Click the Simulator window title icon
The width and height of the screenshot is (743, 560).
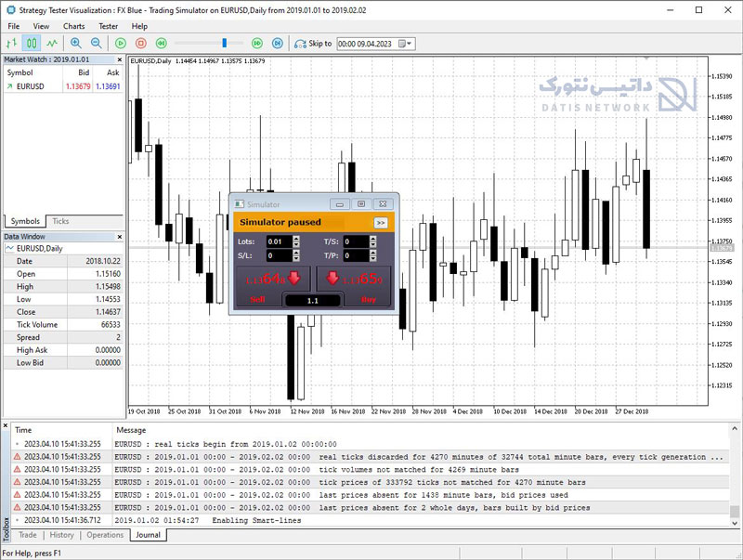[240, 204]
